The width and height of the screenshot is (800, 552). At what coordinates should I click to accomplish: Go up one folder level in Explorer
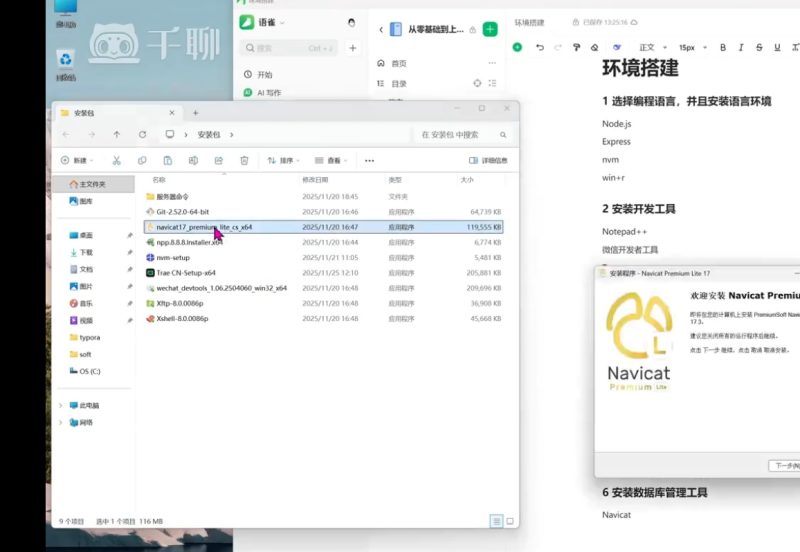tap(117, 135)
